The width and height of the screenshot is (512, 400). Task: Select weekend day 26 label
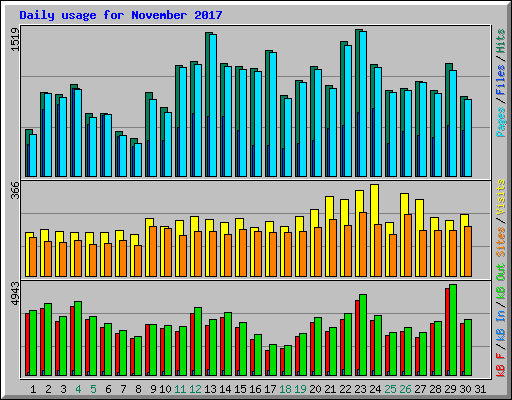[405, 389]
